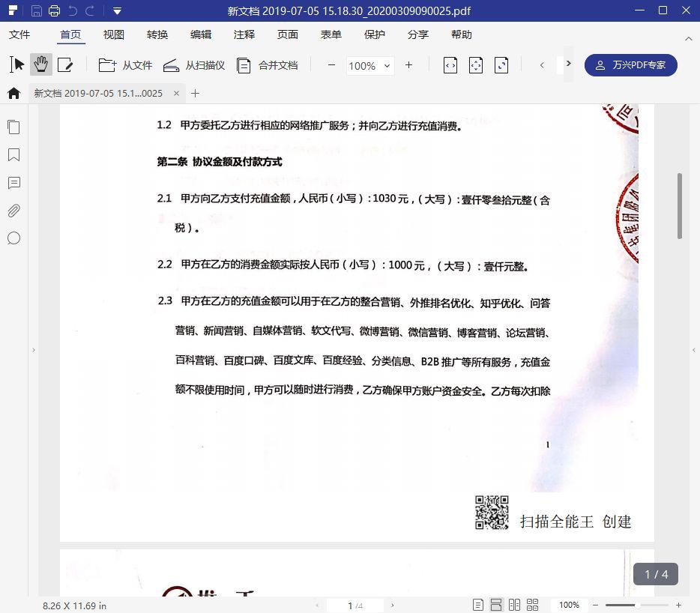Switch to single page view mode
This screenshot has width=700, height=613.
pos(477,605)
